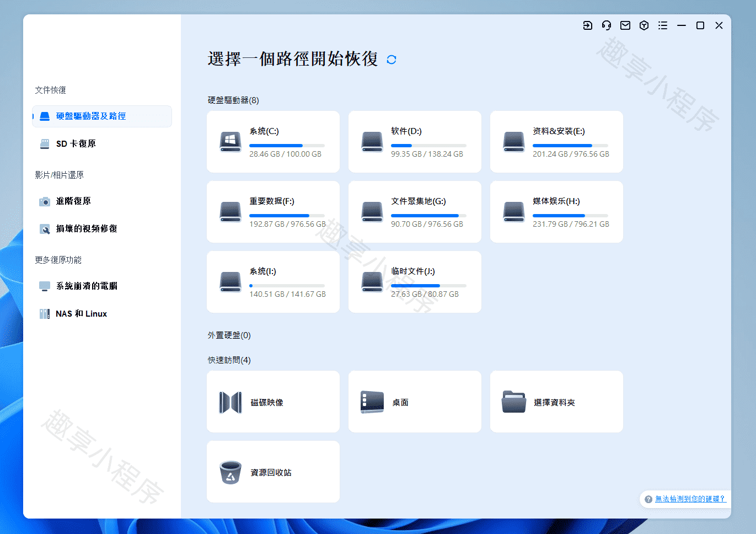Click the 選擇資料夾 folder icon
756x534 pixels.
click(x=514, y=402)
